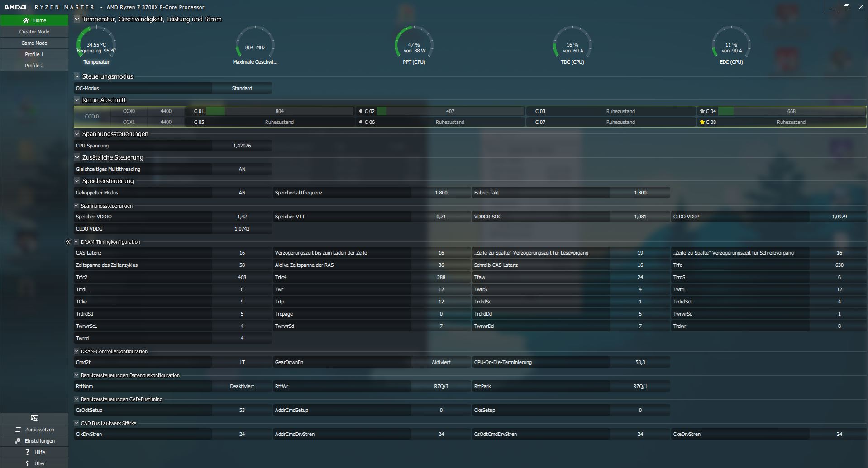The image size is (868, 468).
Task: Click the gold star icon beside core C 08
Action: 702,122
